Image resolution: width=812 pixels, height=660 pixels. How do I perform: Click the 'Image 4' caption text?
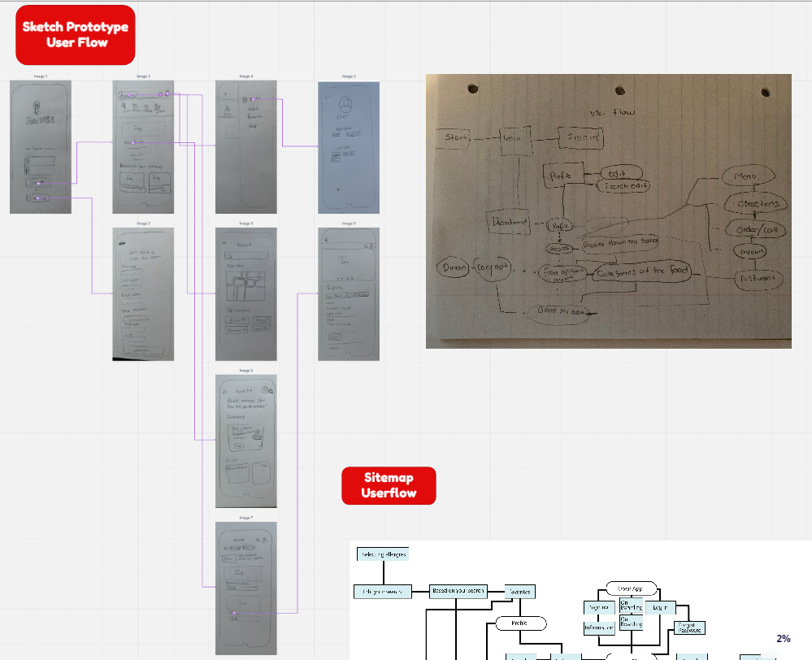(x=246, y=76)
